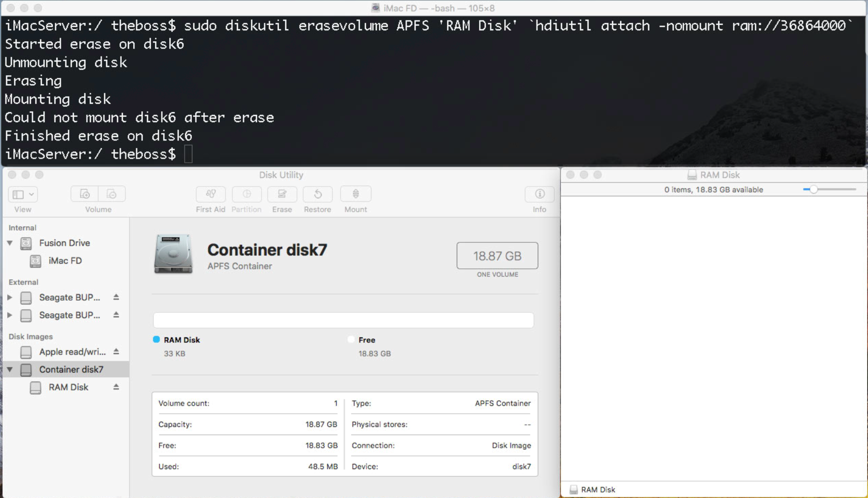Click the 'Capacity:' value 18.87 GB
The image size is (868, 498).
[321, 425]
